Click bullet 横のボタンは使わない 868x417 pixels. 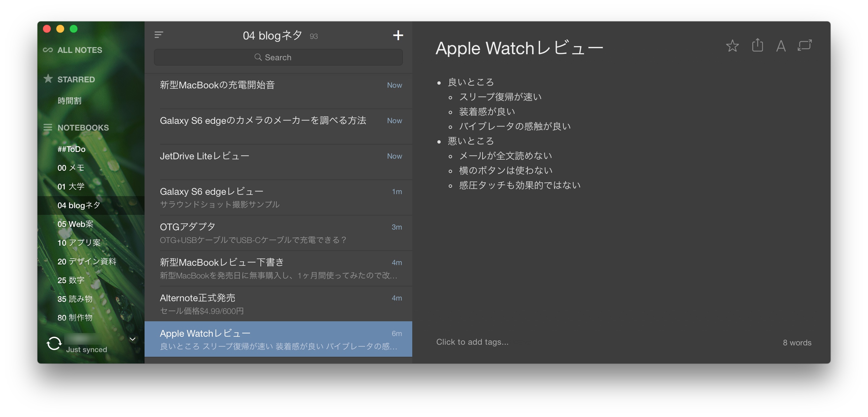click(x=506, y=170)
